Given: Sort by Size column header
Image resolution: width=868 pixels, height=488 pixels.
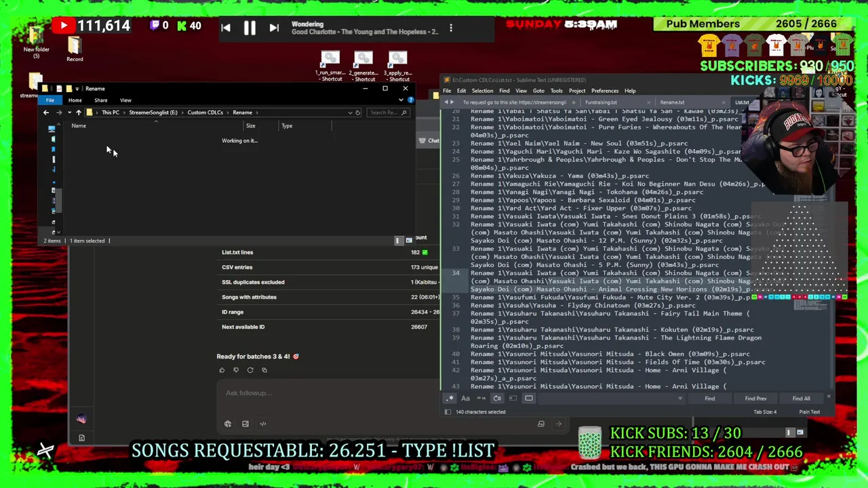Looking at the screenshot, I should point(251,126).
